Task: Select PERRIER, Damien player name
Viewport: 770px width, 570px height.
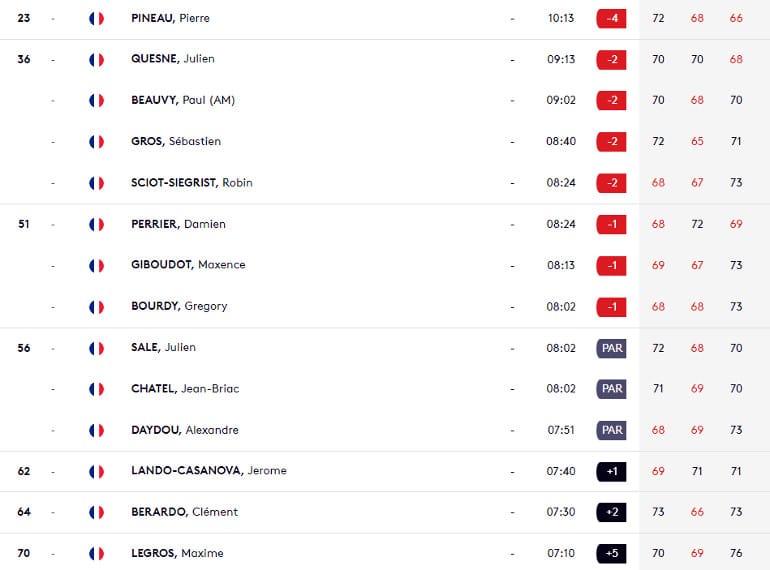Action: click(178, 224)
